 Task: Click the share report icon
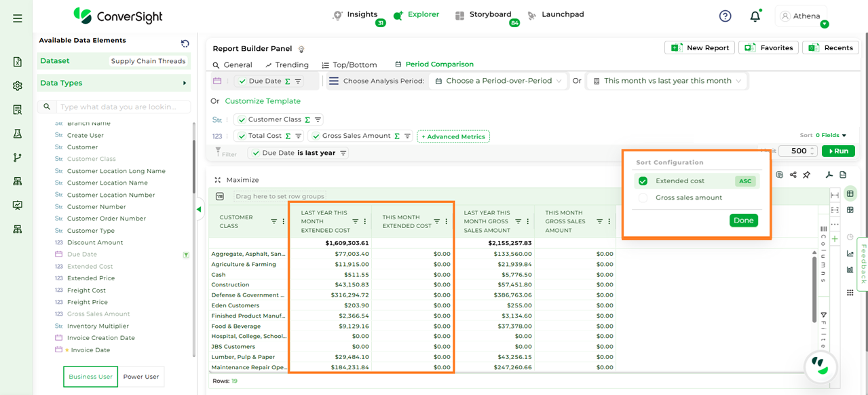[793, 175]
